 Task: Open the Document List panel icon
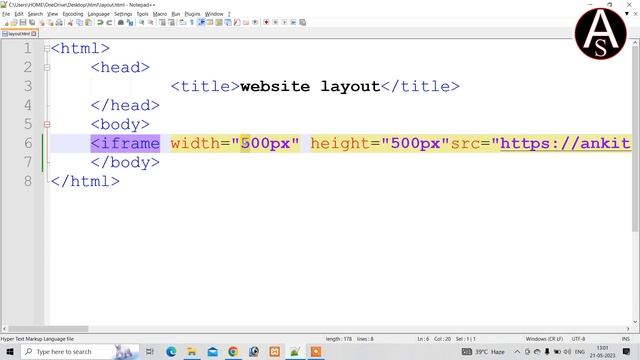[228, 22]
